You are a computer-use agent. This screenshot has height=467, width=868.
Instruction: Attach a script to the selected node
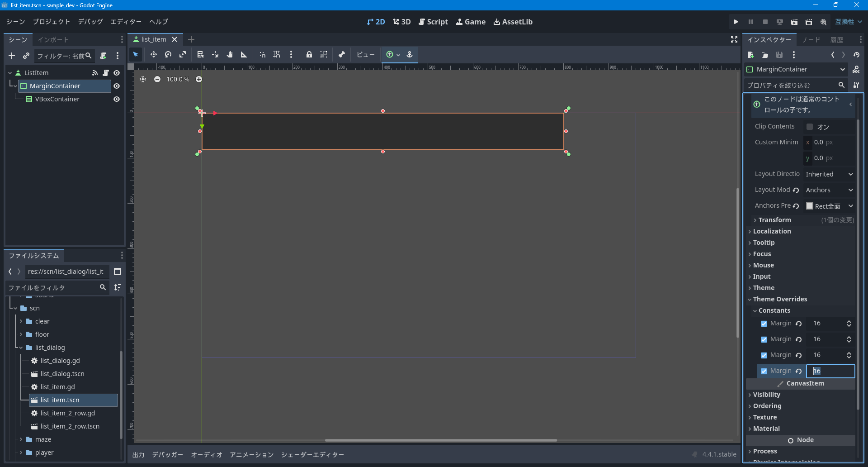pos(104,56)
